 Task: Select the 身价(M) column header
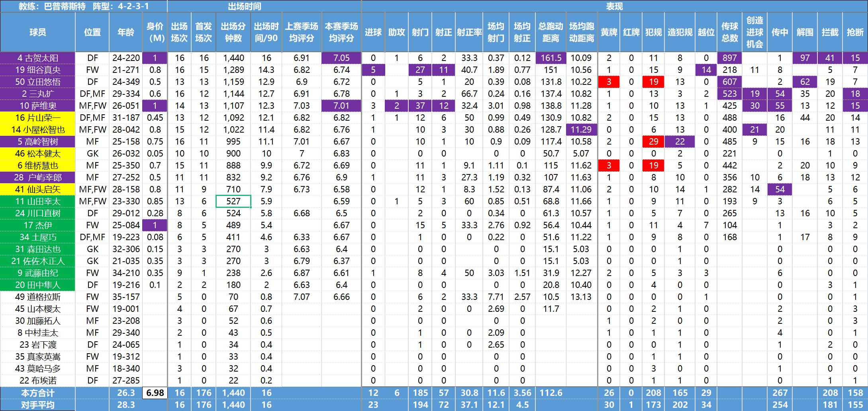point(155,32)
